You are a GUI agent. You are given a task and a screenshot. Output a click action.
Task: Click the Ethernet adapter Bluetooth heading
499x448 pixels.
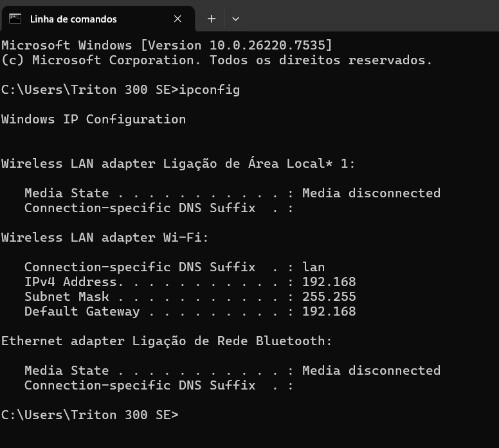point(167,341)
